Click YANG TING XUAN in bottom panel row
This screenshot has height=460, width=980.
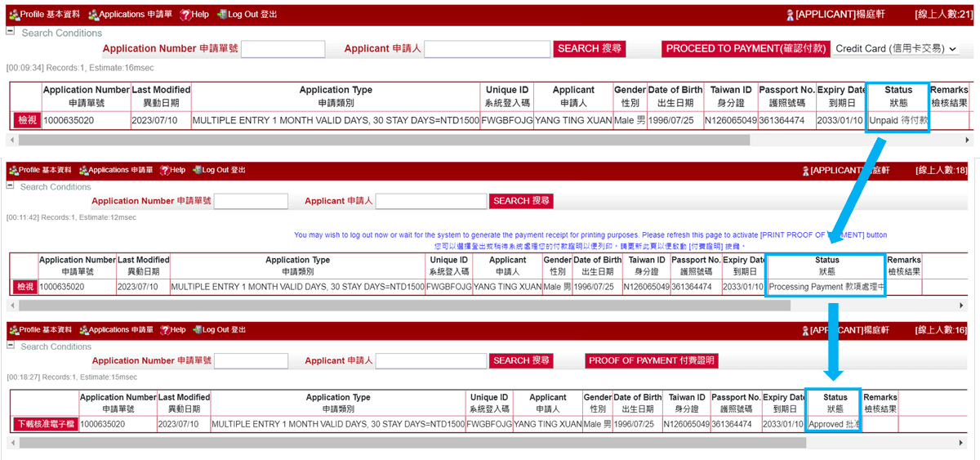[x=548, y=425]
